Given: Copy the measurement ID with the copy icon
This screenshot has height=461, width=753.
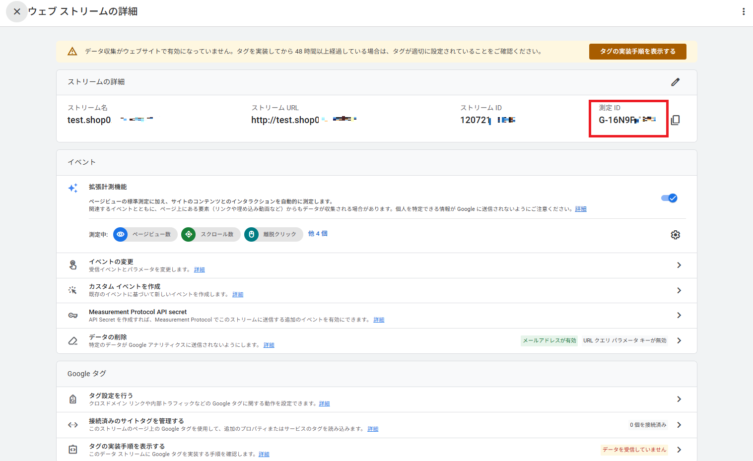Looking at the screenshot, I should [675, 120].
